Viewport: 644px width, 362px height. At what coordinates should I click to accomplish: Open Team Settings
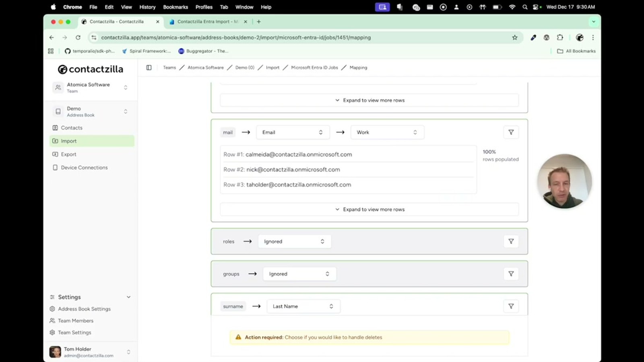click(x=74, y=333)
